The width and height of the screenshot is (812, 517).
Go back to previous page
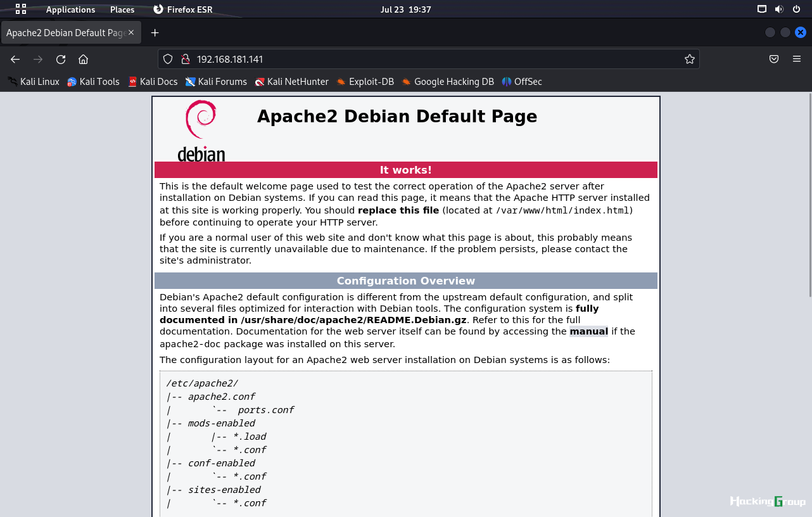(15, 59)
